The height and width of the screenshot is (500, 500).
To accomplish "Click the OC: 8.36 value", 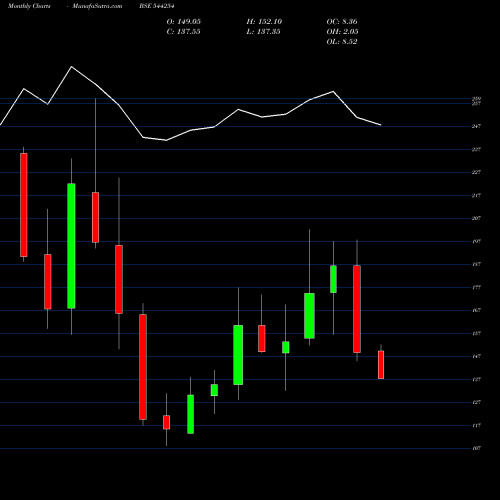I will [x=342, y=22].
